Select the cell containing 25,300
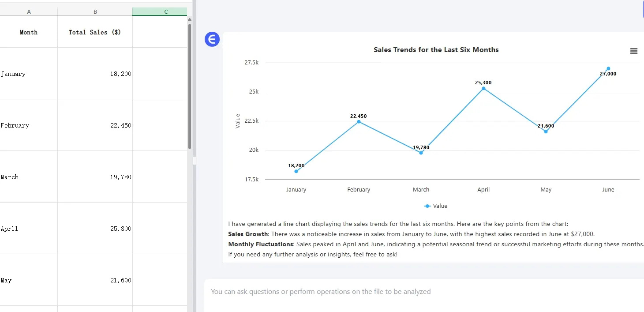This screenshot has height=312, width=644. (x=95, y=229)
